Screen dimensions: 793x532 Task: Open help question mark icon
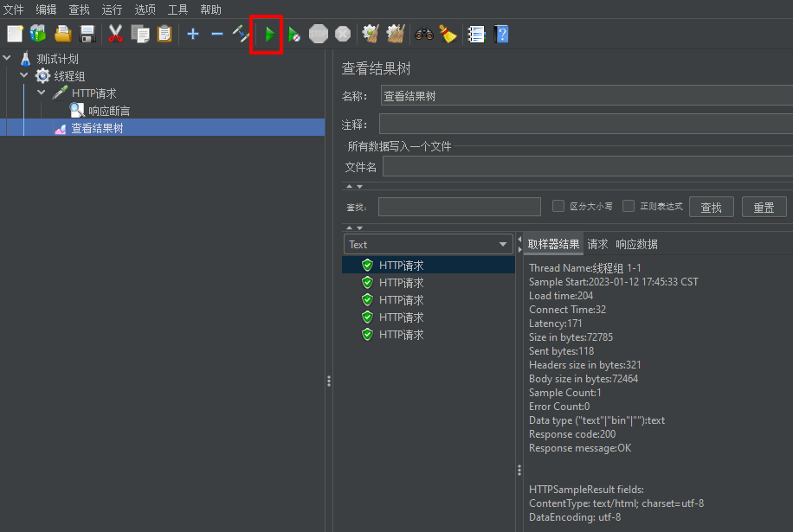[500, 34]
